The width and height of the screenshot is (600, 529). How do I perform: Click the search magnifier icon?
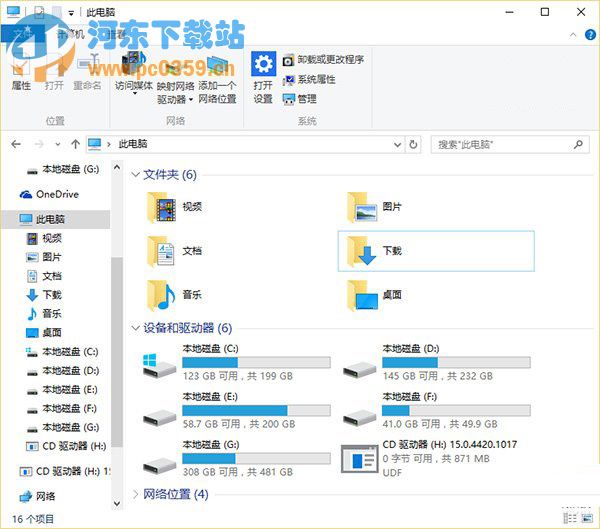(x=578, y=144)
